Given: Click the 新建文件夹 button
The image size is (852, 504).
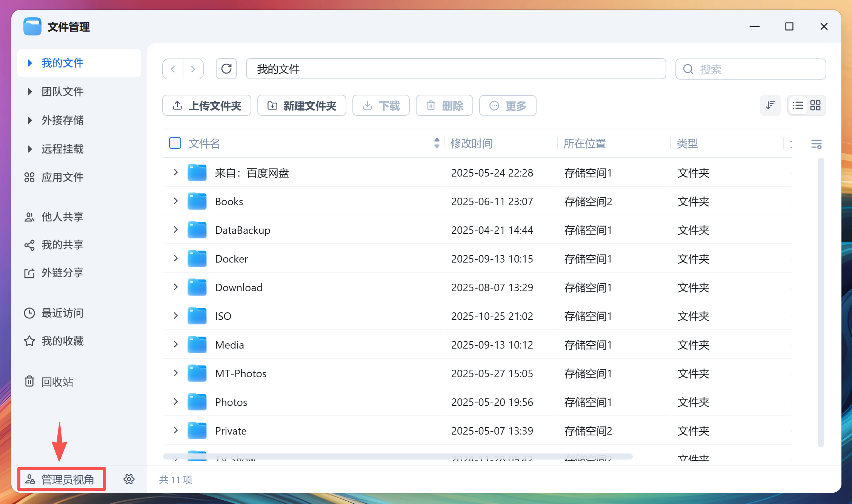Looking at the screenshot, I should click(x=301, y=106).
